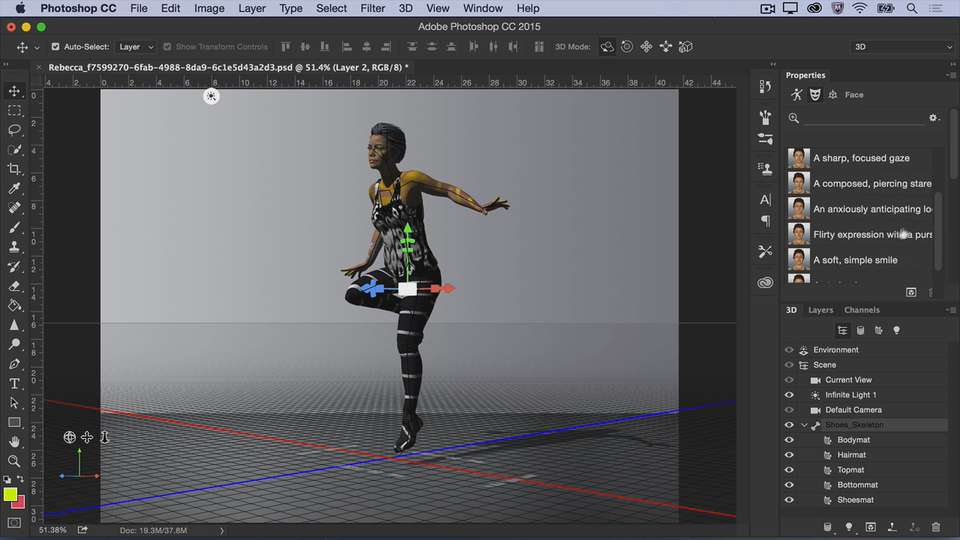960x540 pixels.
Task: Click the Drag 3D object mode icon
Action: click(x=647, y=47)
